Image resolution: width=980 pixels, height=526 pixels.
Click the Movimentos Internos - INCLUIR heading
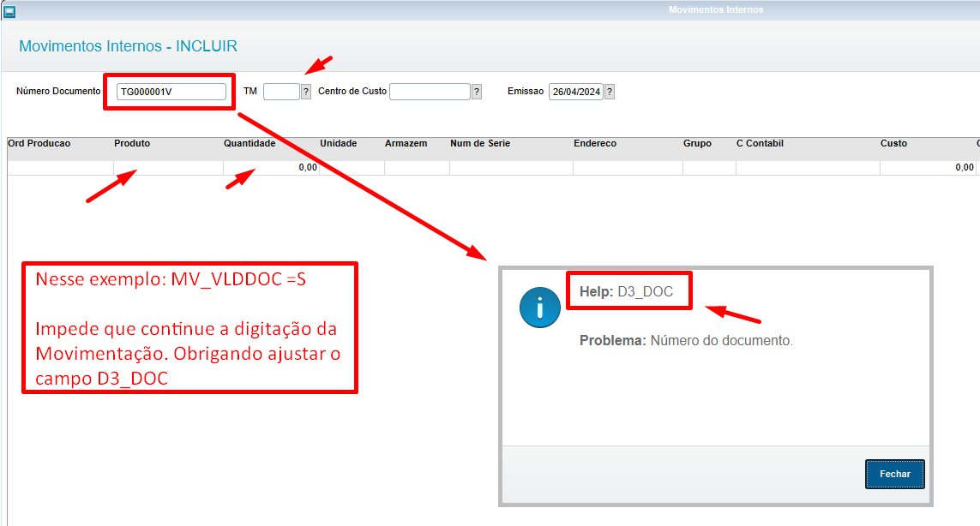(x=128, y=46)
